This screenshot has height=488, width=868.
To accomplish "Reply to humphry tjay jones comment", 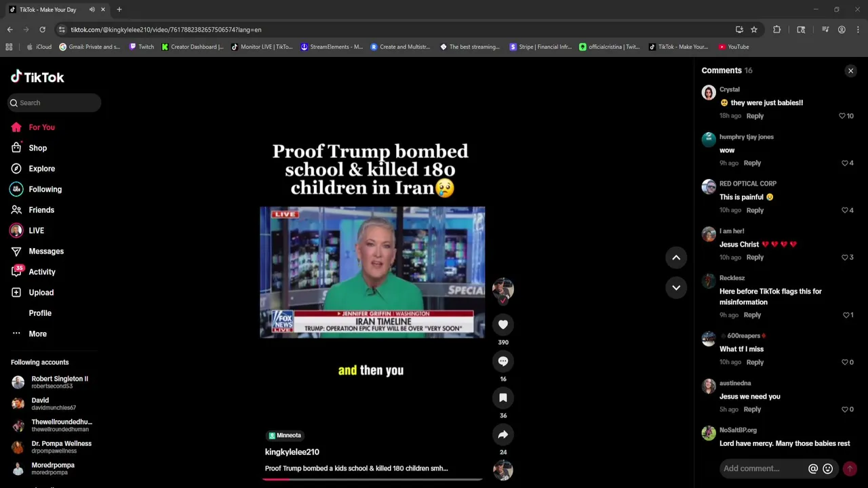I will pyautogui.click(x=752, y=163).
